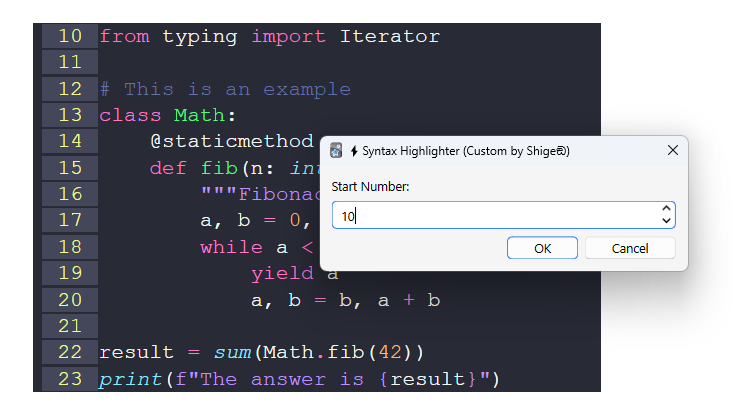Close the Syntax Highlighter dialog
The width and height of the screenshot is (733, 417).
pyautogui.click(x=673, y=150)
